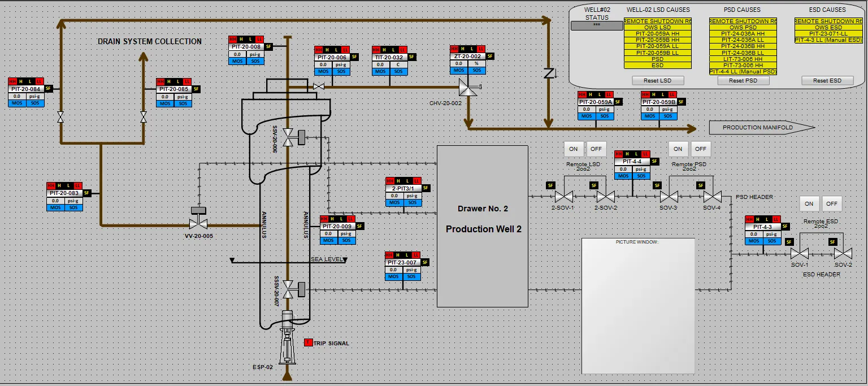Turn Remote PSD OFF

tap(701, 149)
